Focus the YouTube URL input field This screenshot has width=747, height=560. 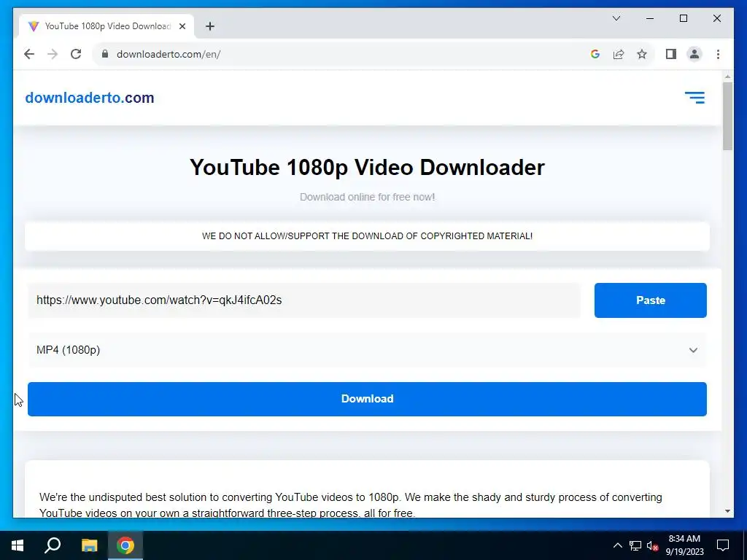[x=304, y=300]
